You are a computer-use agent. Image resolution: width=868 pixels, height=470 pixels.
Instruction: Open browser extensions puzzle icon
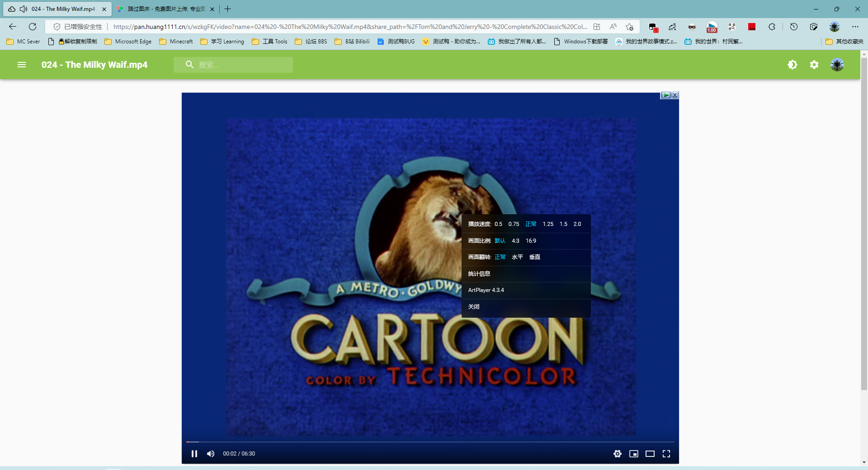(x=772, y=27)
